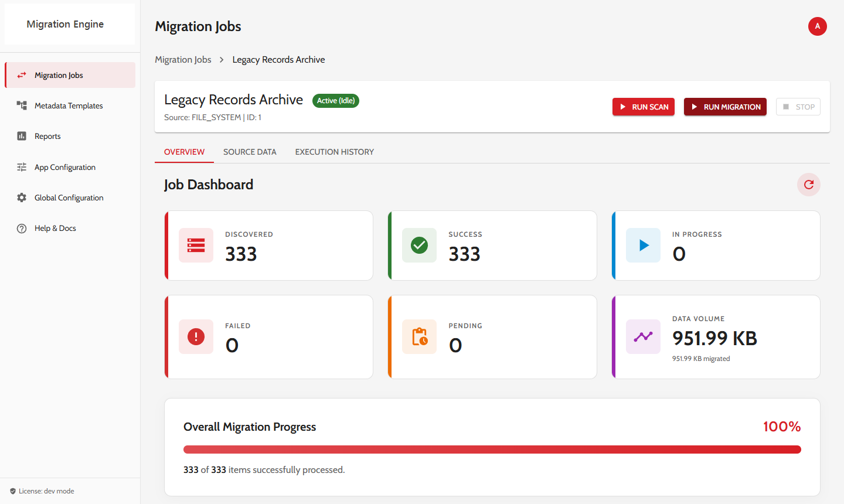Click the 'License: dev mode' footer text
The width and height of the screenshot is (844, 504).
[46, 491]
